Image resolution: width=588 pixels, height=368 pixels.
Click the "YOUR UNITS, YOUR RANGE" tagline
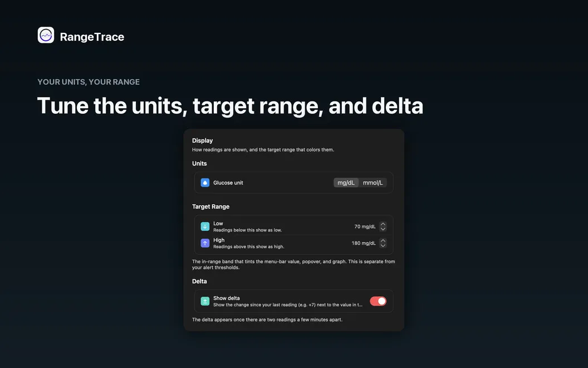click(x=89, y=82)
